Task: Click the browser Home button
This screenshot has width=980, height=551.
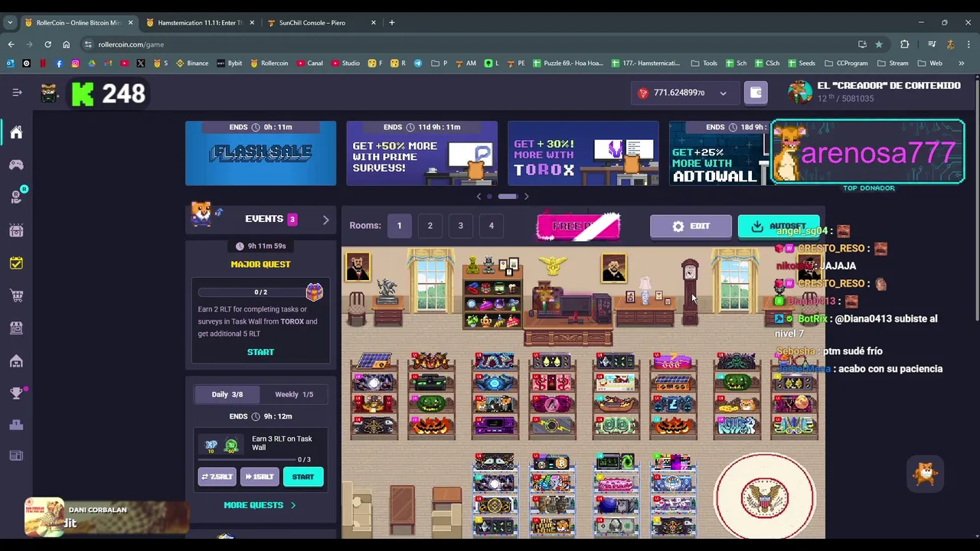Action: (66, 44)
